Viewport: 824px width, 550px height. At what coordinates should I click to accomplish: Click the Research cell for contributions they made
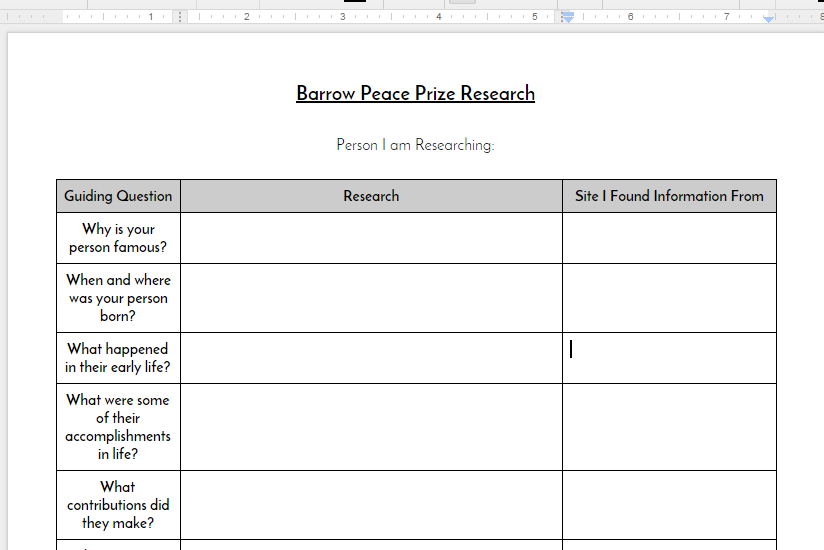pos(371,505)
